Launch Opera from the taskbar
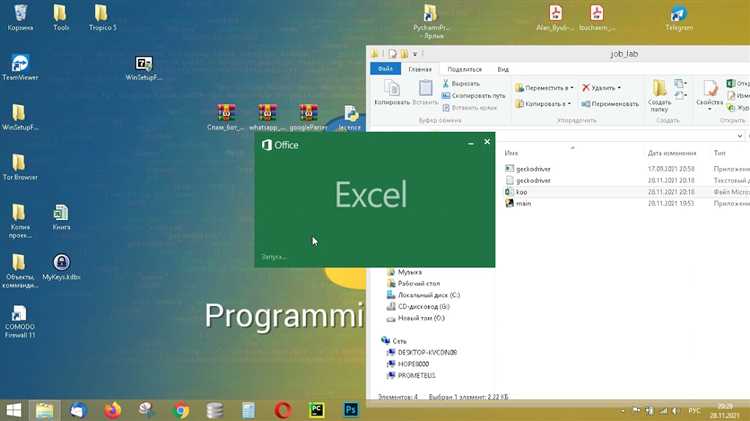 point(283,410)
